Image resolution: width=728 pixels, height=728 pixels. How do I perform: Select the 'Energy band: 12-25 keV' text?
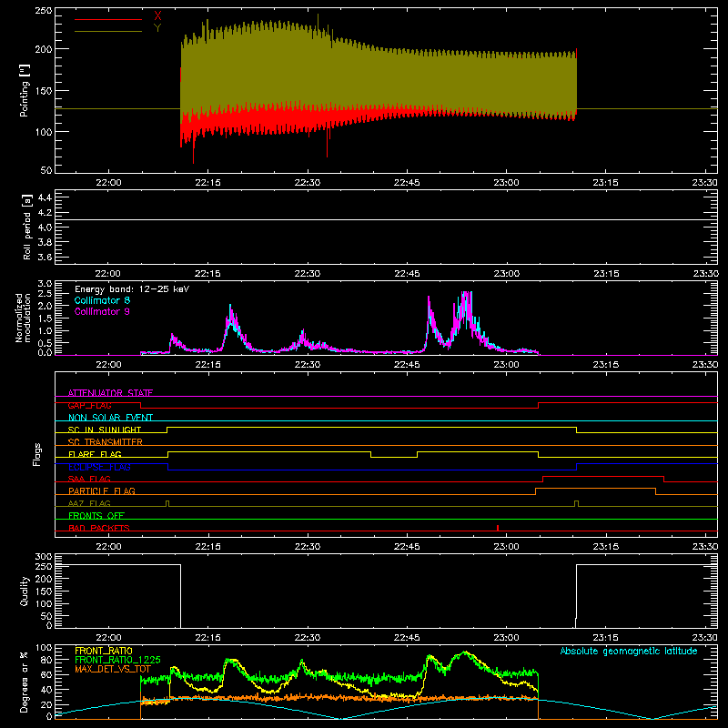tap(132, 289)
